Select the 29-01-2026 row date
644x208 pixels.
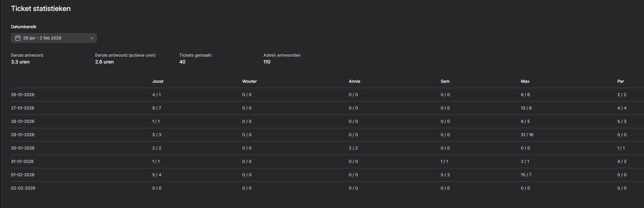[x=23, y=135]
